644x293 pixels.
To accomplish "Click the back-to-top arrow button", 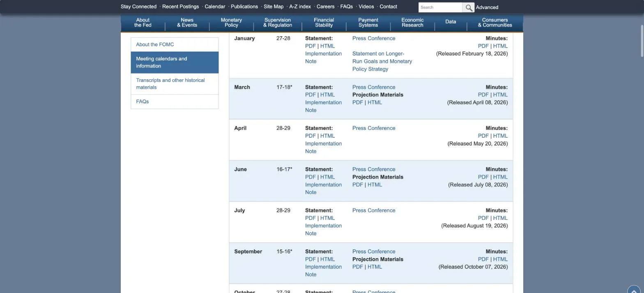I will (x=634, y=289).
